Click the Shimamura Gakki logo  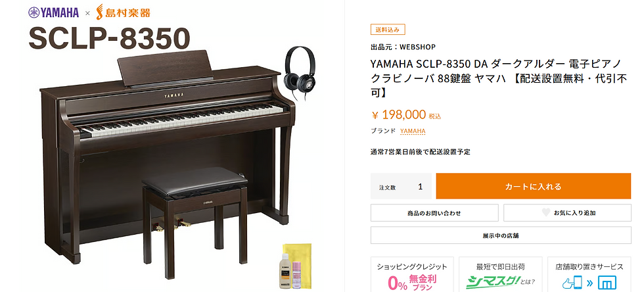[x=123, y=12]
